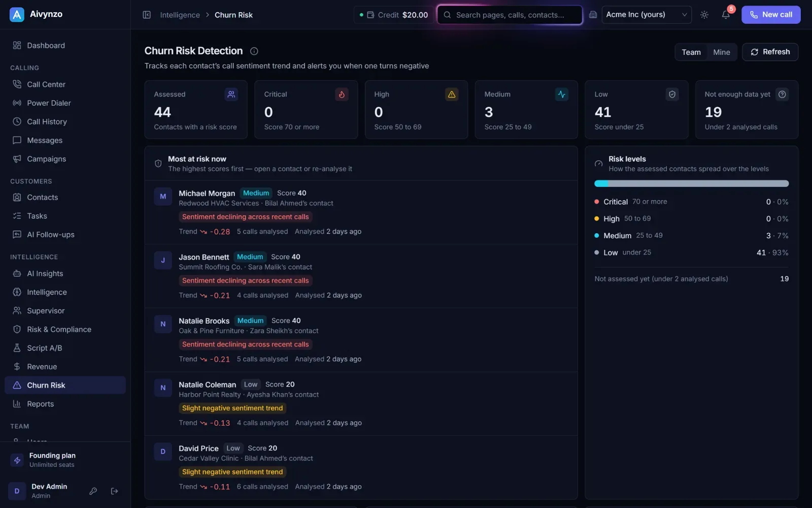The image size is (812, 508).
Task: Switch theme with the sun icon
Action: [x=704, y=15]
